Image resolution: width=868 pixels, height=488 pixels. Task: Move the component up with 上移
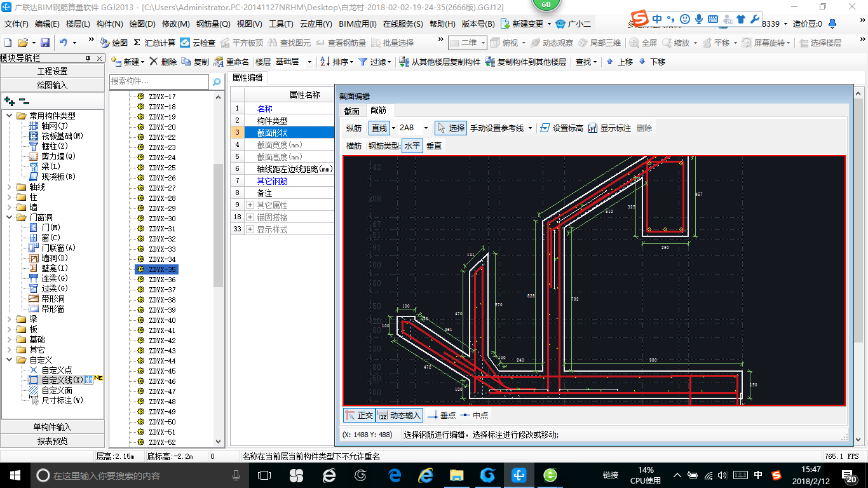620,62
